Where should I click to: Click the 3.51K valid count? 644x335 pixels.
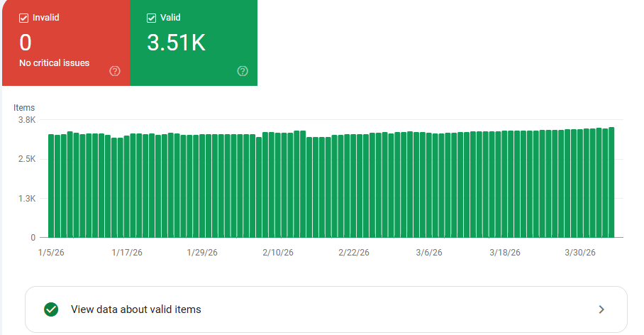[176, 43]
